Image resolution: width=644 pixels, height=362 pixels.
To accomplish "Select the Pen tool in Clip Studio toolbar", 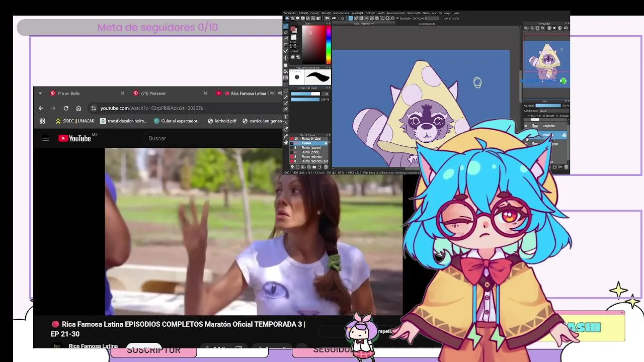I will tap(285, 26).
